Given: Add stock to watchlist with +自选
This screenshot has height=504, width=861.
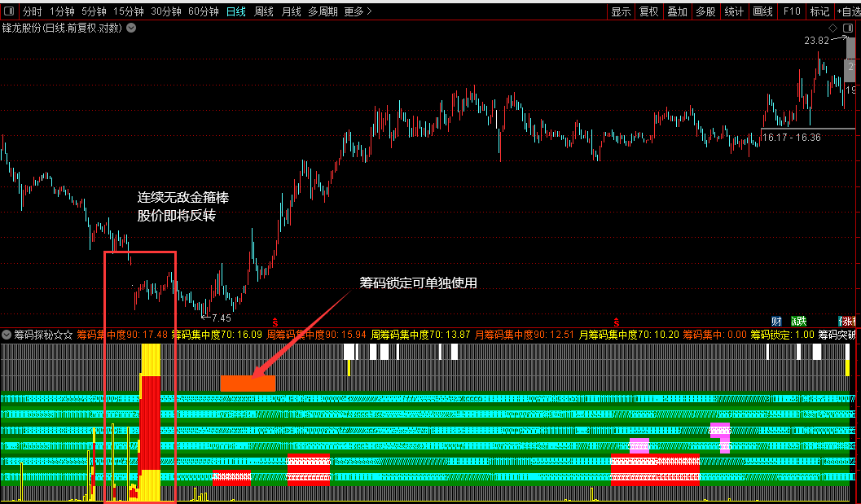Looking at the screenshot, I should click(848, 11).
